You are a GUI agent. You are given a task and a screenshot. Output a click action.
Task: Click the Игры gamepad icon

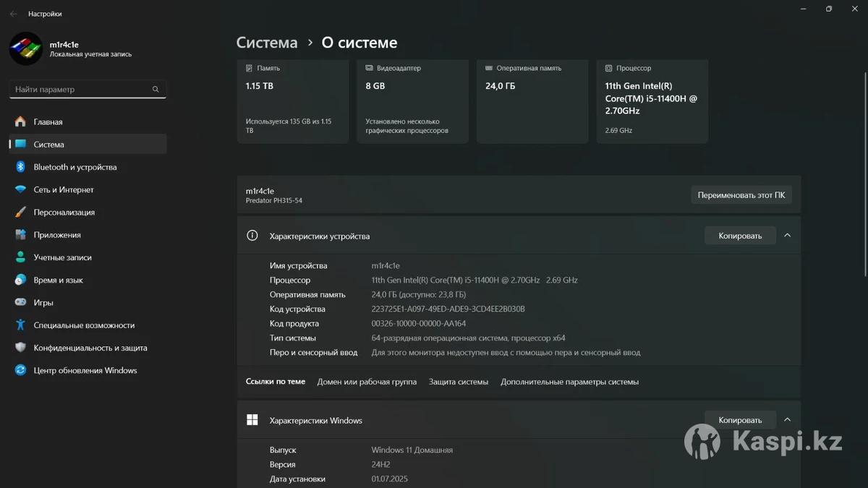coord(20,302)
